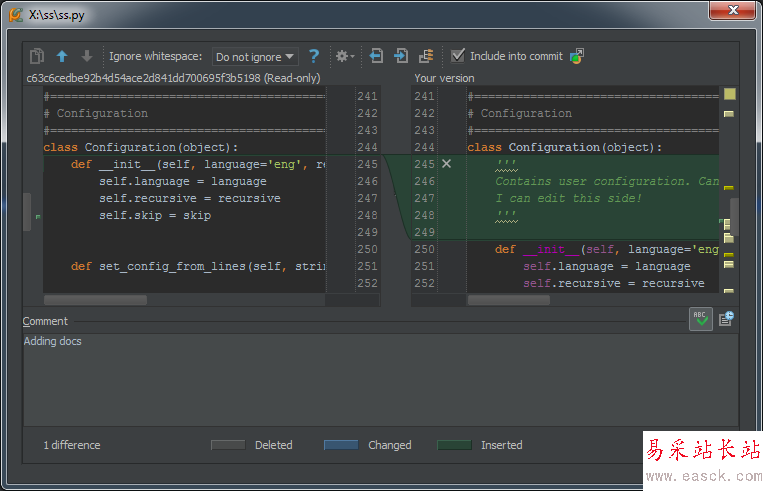The image size is (763, 491).
Task: Click the left pane vertical scrollbar handle
Action: 27,212
